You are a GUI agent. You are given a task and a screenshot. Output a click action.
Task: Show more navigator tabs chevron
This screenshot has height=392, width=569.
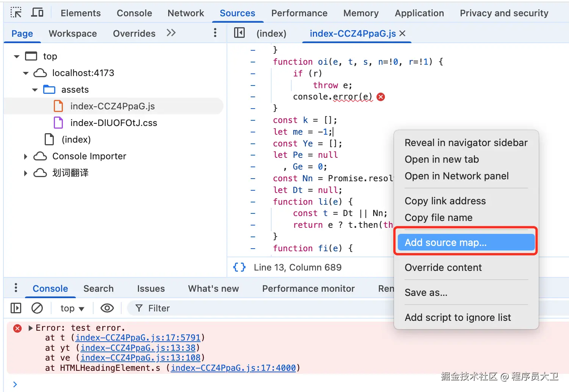coord(171,33)
